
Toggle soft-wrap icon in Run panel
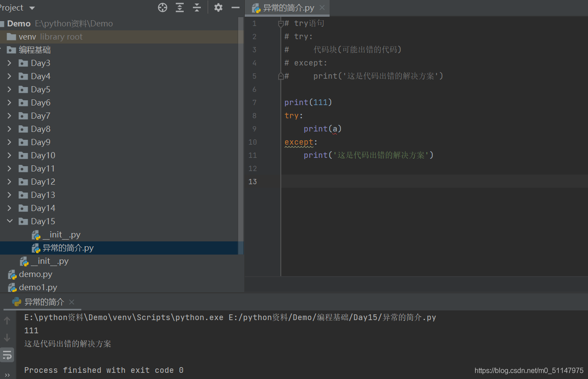[7, 355]
